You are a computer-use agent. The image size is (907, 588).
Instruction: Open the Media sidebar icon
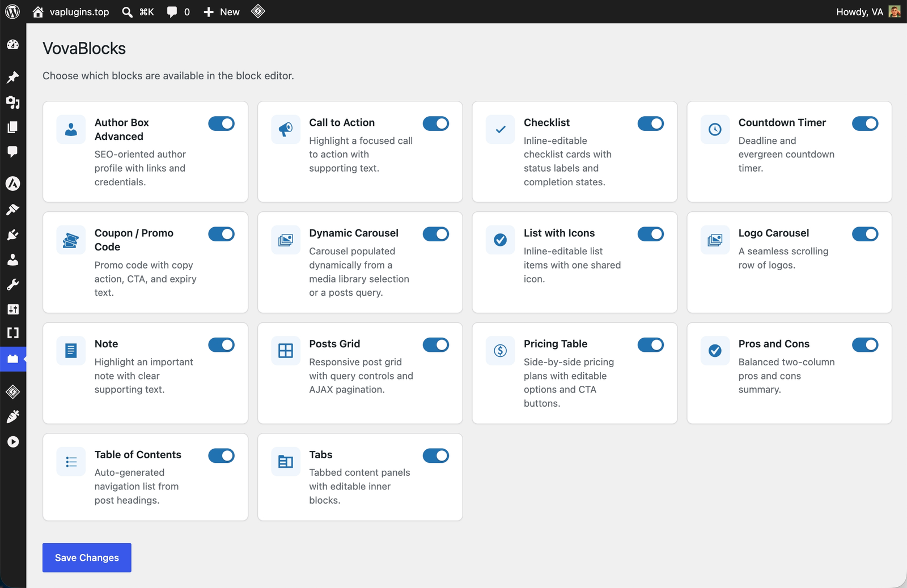click(13, 102)
